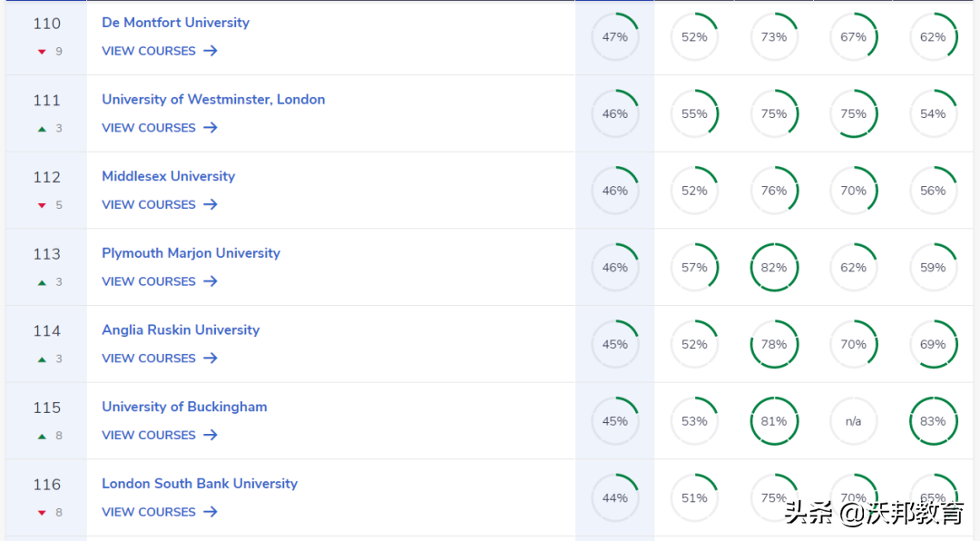Click arrow icon beside Westminster VIEW COURSES
This screenshot has height=541, width=980.
[211, 128]
